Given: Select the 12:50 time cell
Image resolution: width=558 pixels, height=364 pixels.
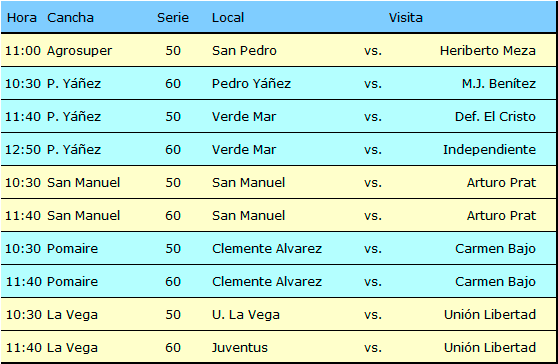Looking at the screenshot, I should 23,149.
